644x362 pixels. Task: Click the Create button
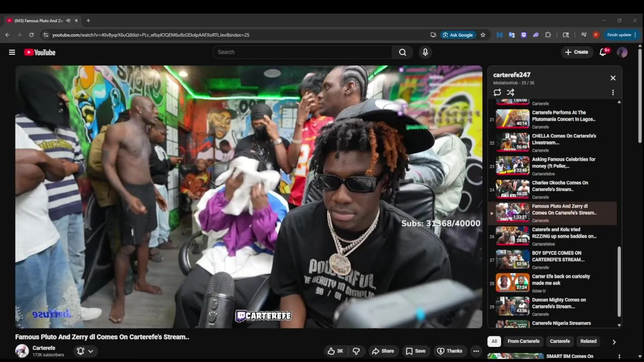577,52
